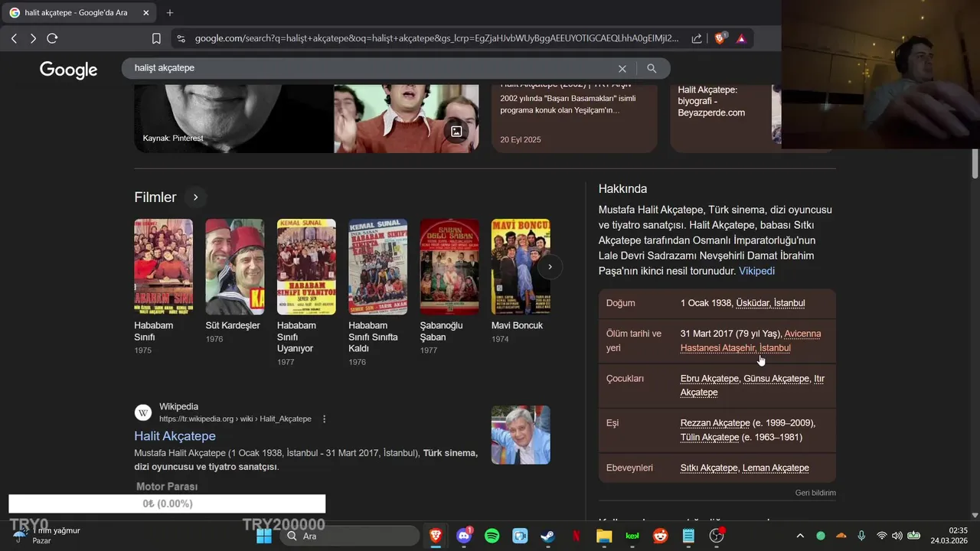
Task: Clear the Google search box with X
Action: tap(622, 68)
